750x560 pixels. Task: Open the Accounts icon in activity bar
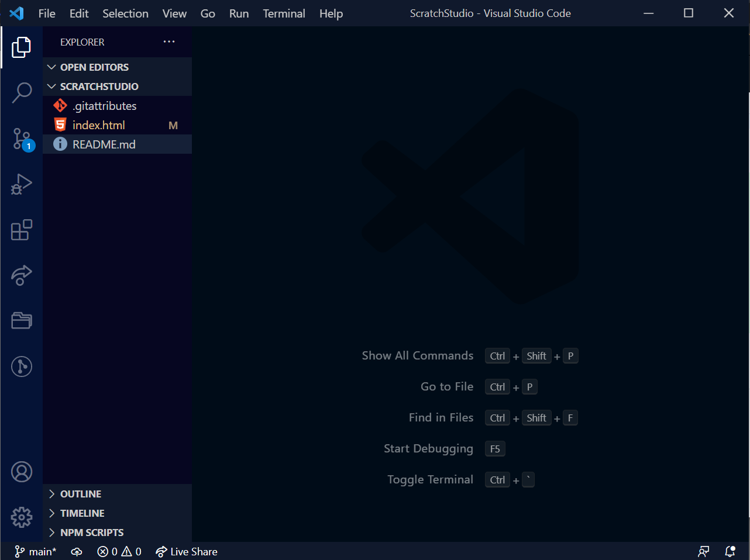pyautogui.click(x=22, y=472)
